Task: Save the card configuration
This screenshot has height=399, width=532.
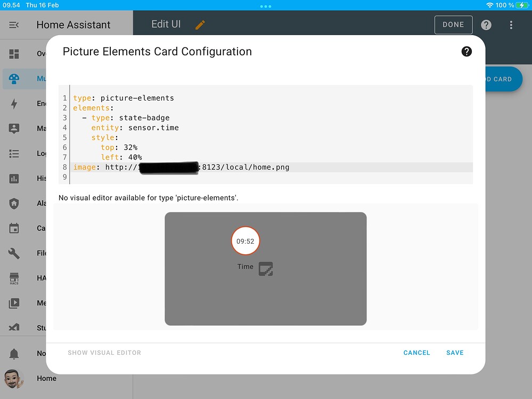Action: pyautogui.click(x=455, y=353)
